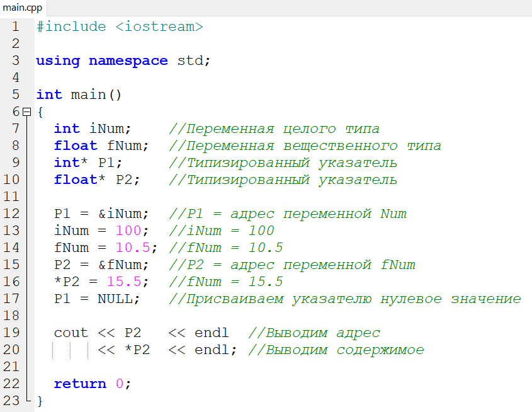Switch to the main.cpp tab
Screen dimensions: 532x412
point(23,8)
